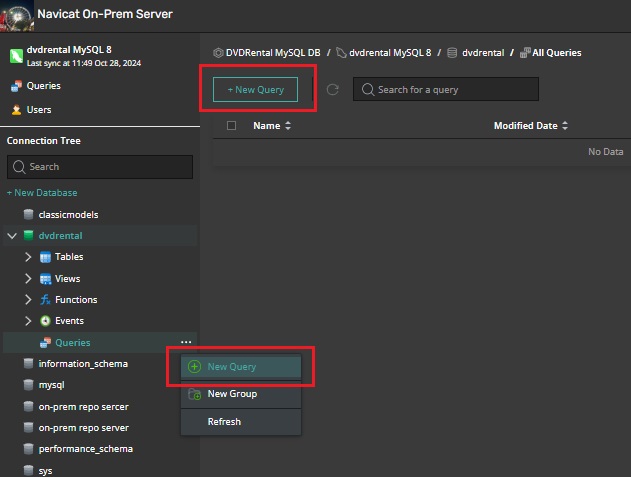Go to dvdrental MySQL 8 breadcrumb
Image resolution: width=631 pixels, height=477 pixels.
coord(390,53)
